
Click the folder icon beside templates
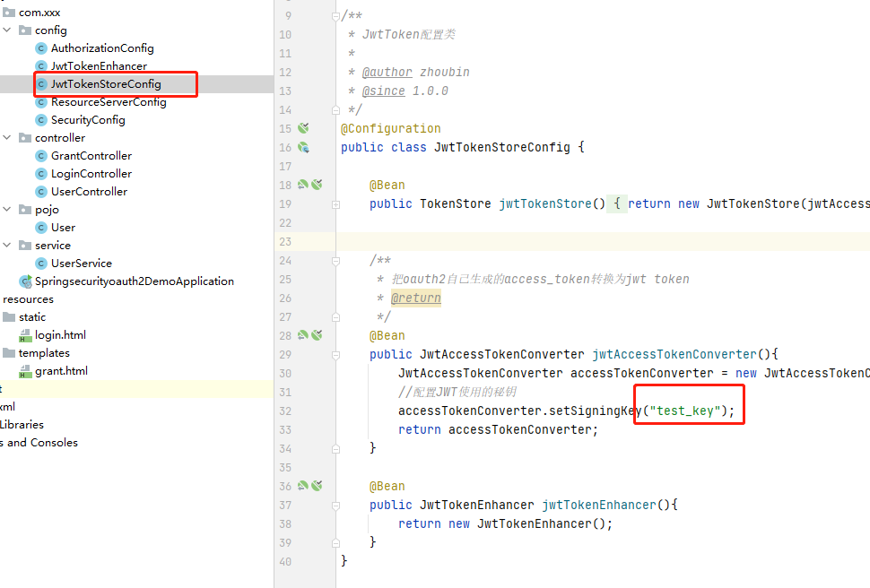coord(9,353)
